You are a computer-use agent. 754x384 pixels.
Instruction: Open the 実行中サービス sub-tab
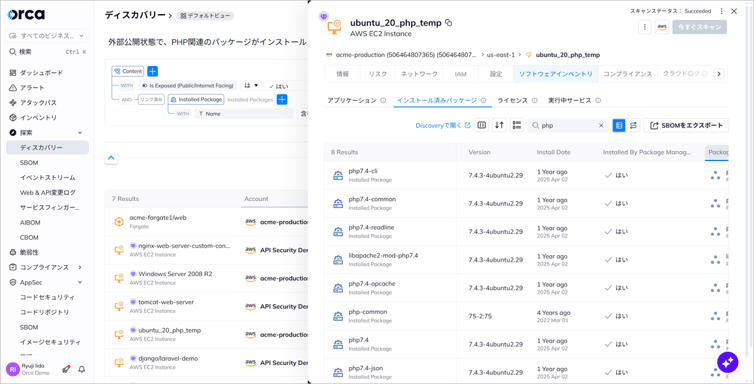[570, 100]
